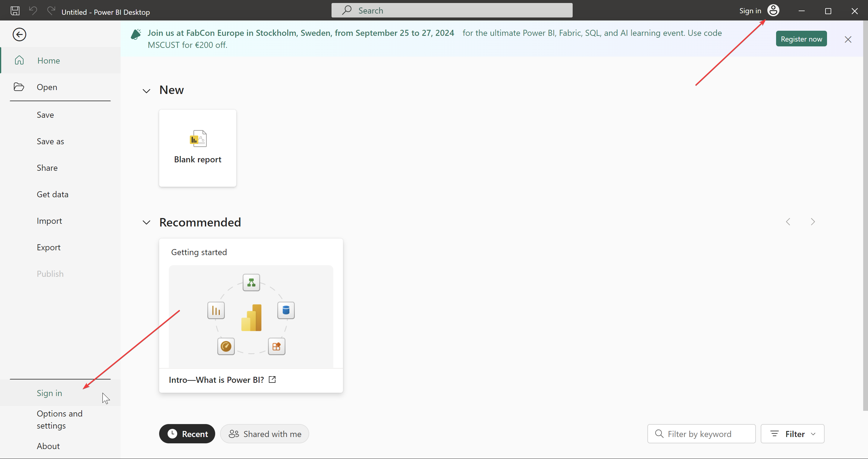Viewport: 868px width, 459px height.
Task: Click the FabCon Europe Stockholm headline link
Action: pyautogui.click(x=300, y=33)
